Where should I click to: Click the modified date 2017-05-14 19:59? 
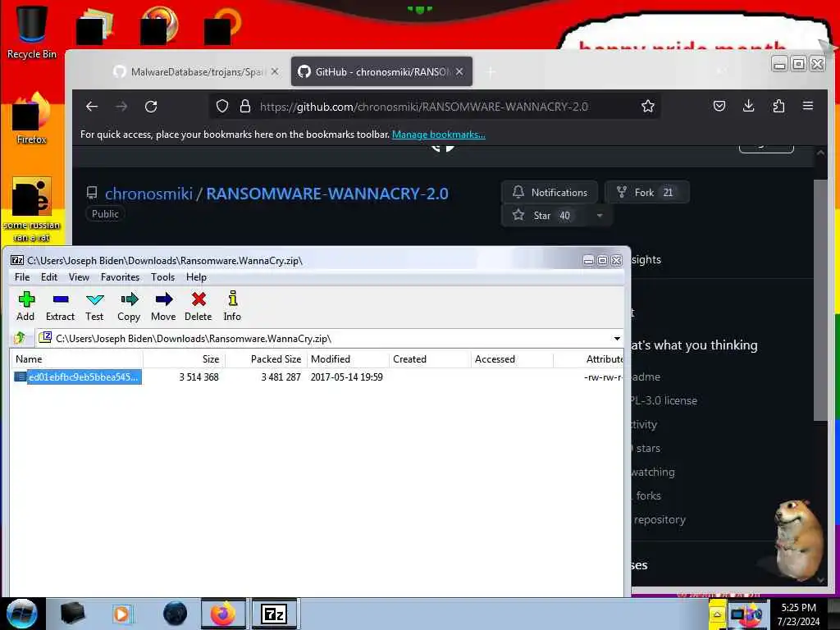[347, 377]
